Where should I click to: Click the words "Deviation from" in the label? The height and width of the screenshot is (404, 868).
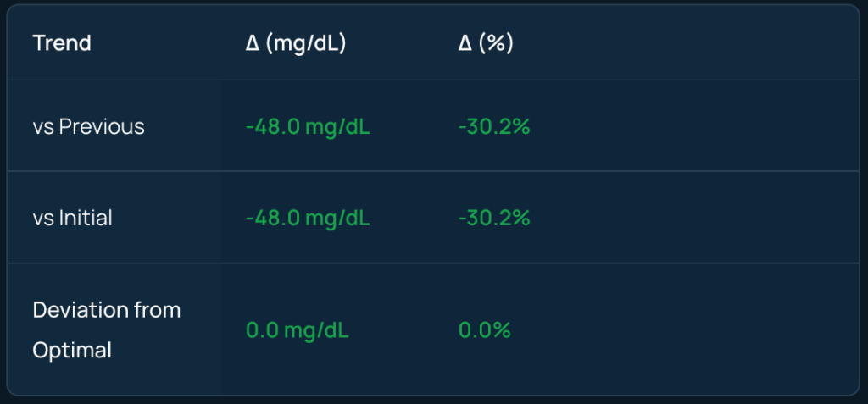tap(107, 310)
